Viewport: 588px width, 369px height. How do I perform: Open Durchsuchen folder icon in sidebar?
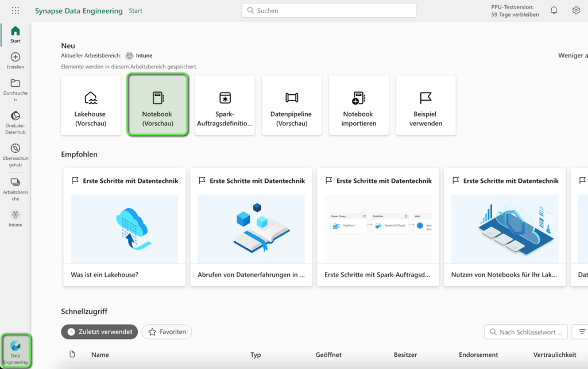click(16, 87)
